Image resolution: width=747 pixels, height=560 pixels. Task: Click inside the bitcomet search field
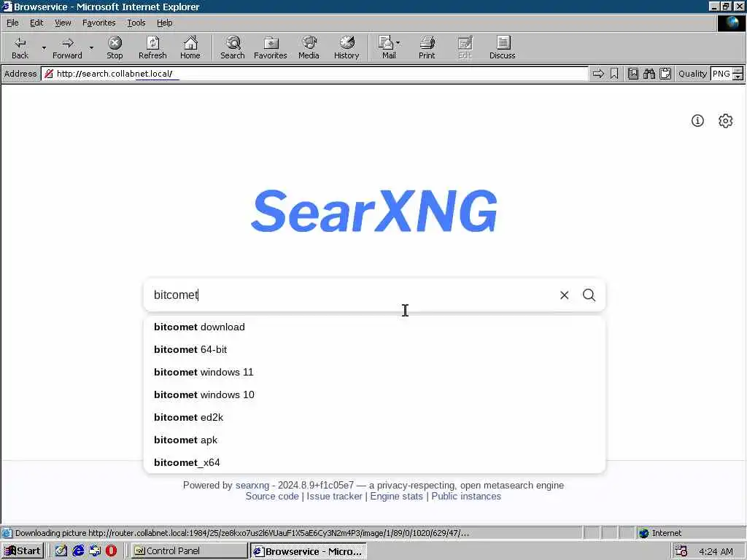(x=350, y=295)
